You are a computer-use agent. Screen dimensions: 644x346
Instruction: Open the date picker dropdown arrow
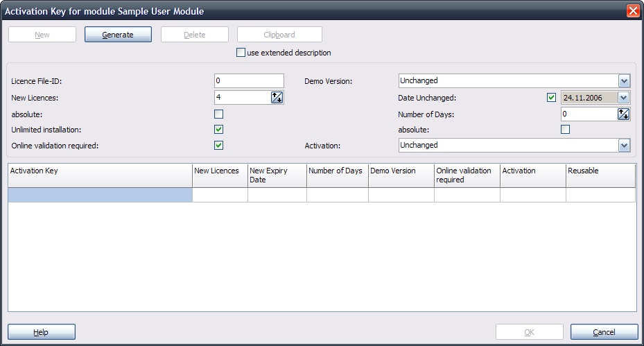pyautogui.click(x=624, y=98)
